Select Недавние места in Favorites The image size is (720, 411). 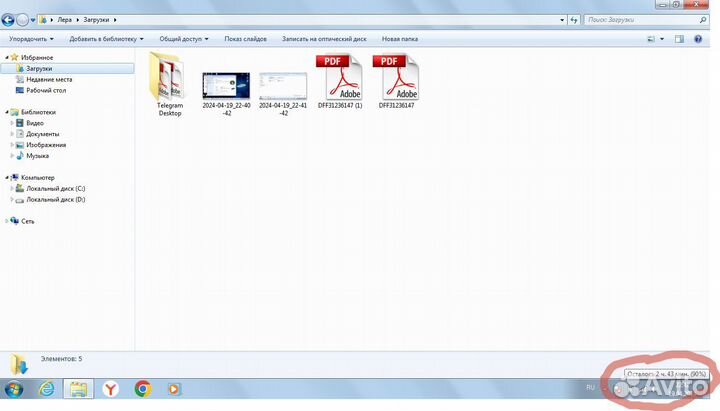[x=49, y=79]
